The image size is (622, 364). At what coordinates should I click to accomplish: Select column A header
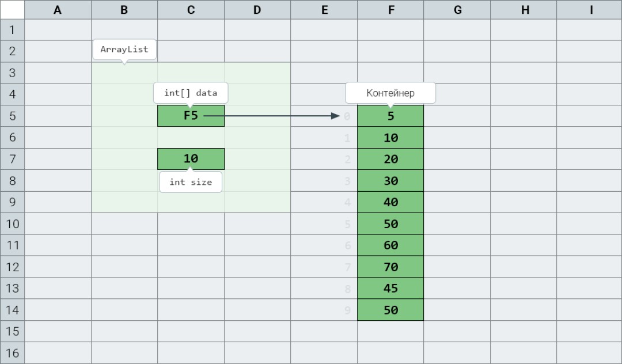[x=58, y=10]
